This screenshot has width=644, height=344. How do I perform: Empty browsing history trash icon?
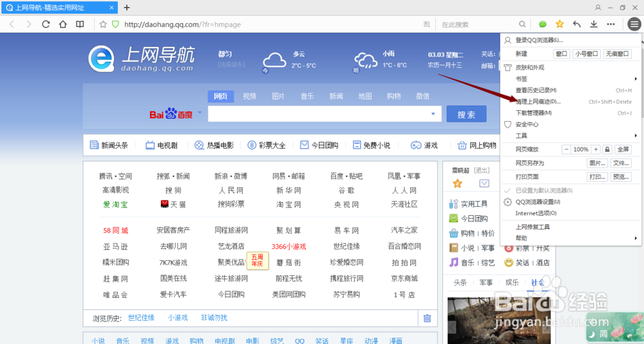coord(427,318)
